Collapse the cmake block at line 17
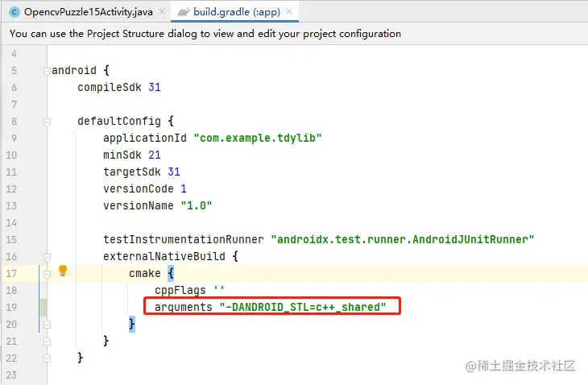Screen dimensions: 588x385 click(x=47, y=274)
